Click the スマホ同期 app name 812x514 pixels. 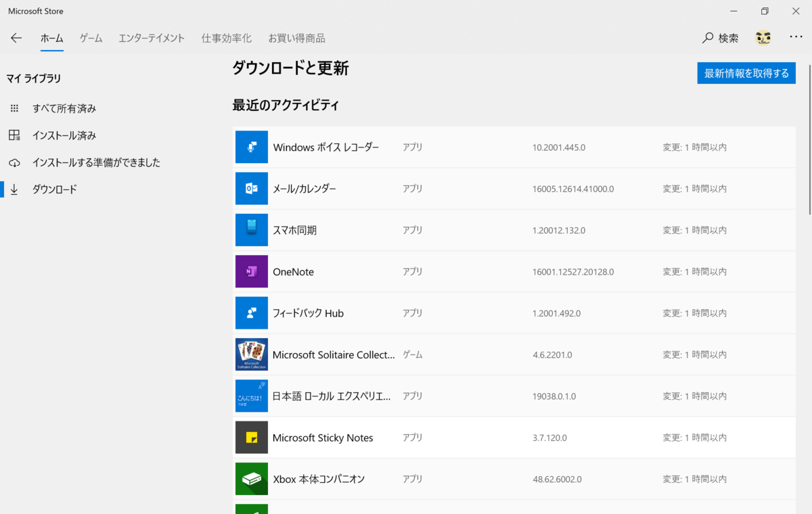click(x=295, y=230)
